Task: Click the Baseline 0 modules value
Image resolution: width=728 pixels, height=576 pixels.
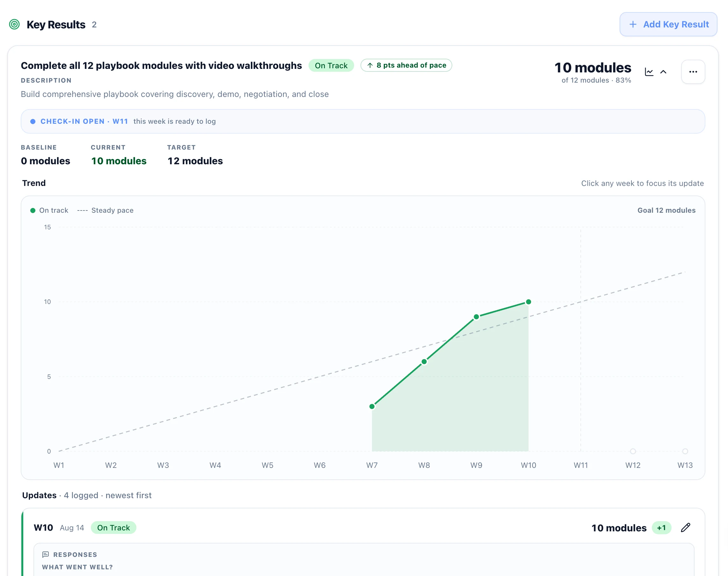Action: click(46, 161)
